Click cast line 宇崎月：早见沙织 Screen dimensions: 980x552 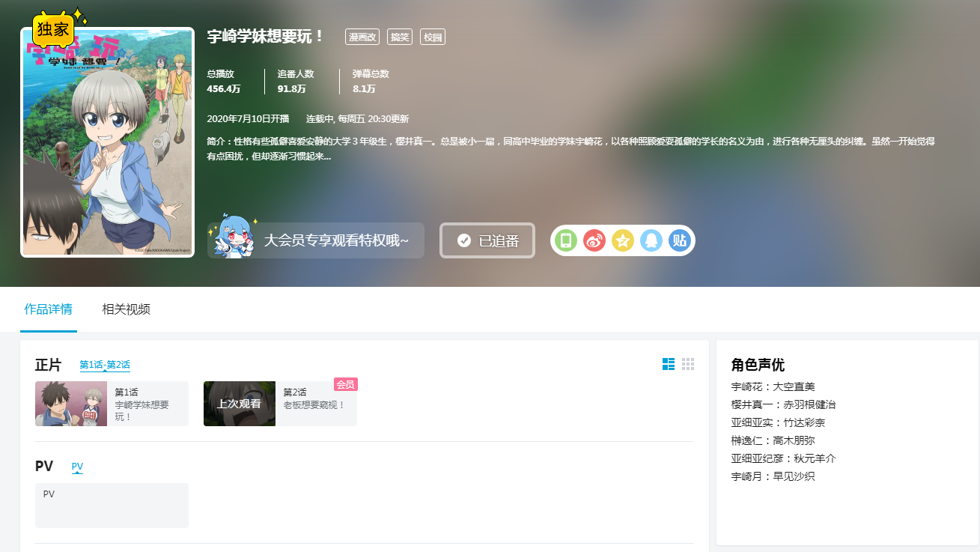pos(773,476)
